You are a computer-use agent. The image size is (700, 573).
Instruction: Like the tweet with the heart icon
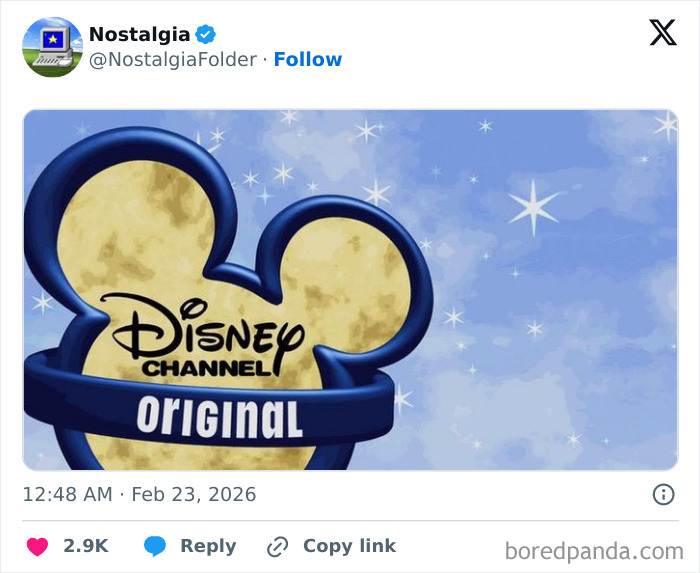click(x=37, y=546)
